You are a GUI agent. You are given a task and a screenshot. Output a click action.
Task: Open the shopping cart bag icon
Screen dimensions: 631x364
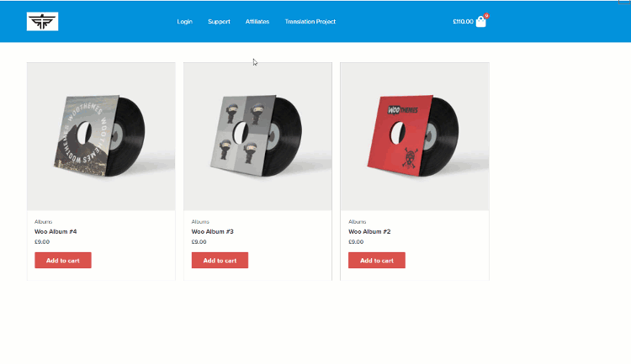coord(480,22)
